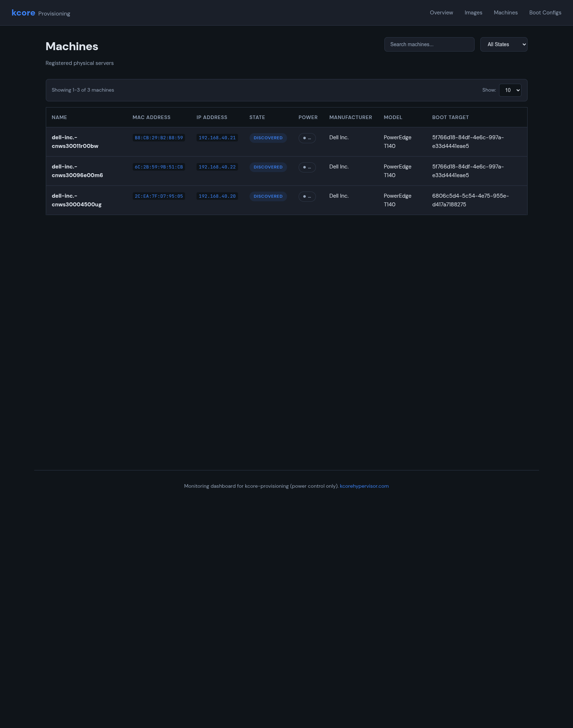Click the Boot Target column header

coord(450,117)
